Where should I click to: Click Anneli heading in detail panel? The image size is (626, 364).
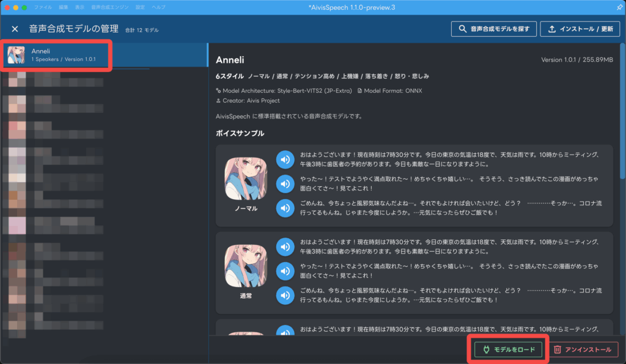[230, 60]
